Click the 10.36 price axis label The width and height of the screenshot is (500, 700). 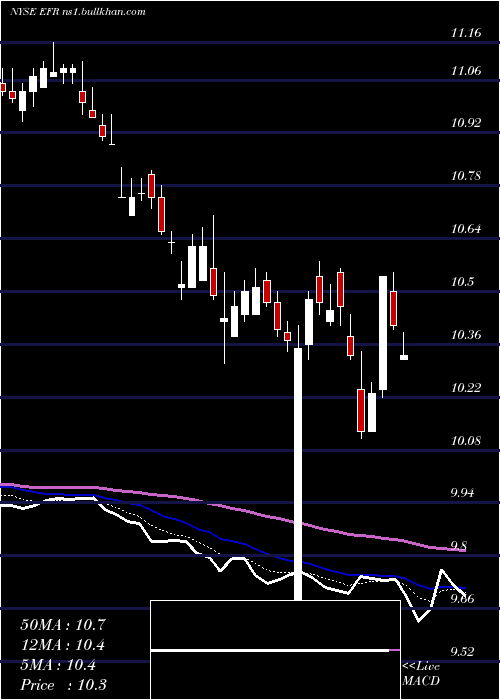[466, 334]
